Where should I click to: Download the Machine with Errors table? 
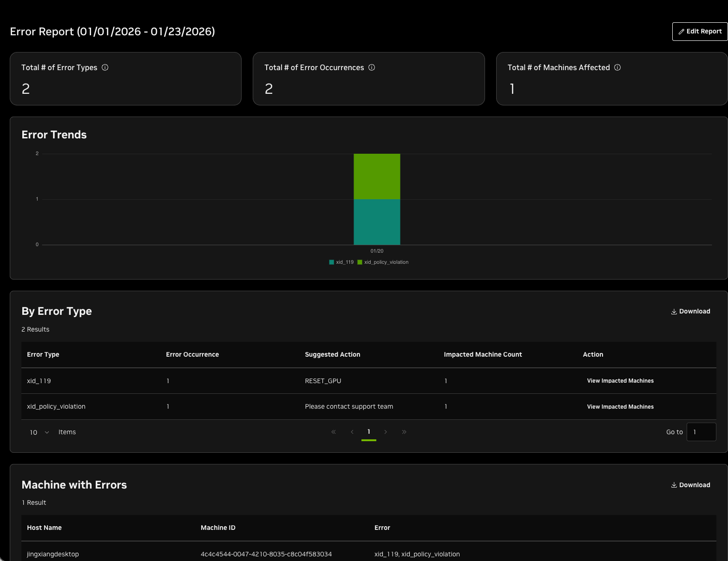(x=690, y=485)
